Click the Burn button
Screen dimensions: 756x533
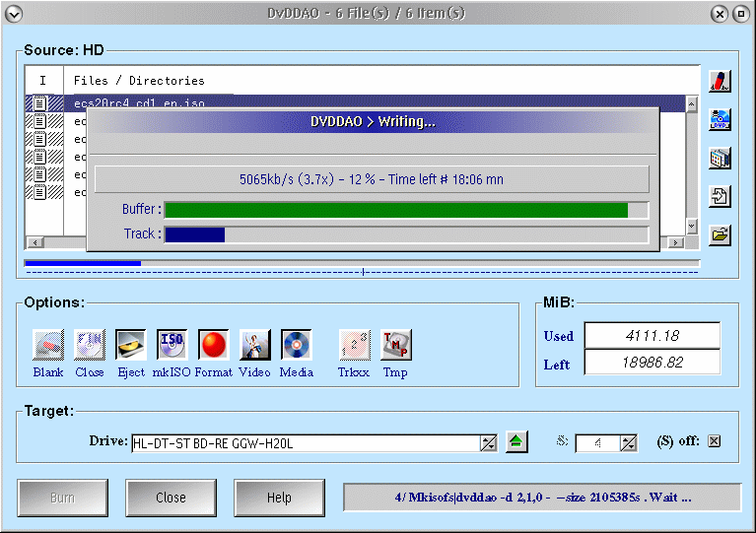[x=63, y=498]
